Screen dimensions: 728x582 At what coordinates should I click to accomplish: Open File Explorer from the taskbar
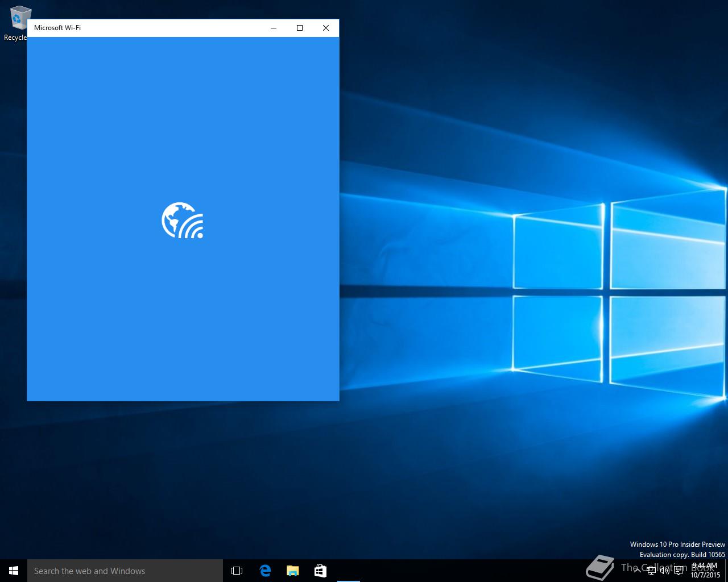292,571
